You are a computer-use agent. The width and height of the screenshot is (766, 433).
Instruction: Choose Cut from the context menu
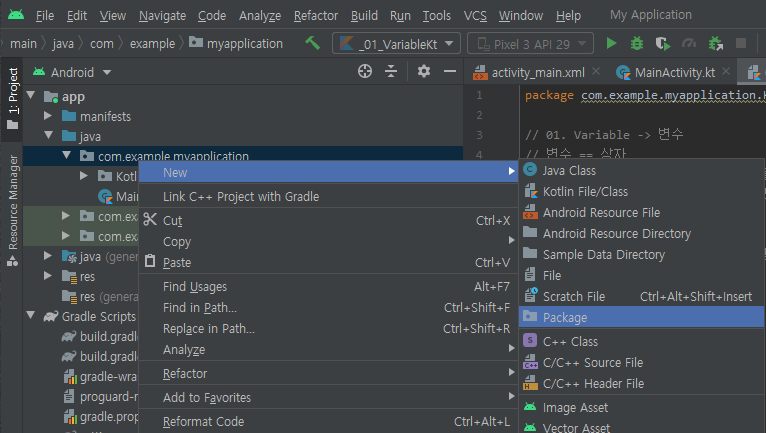328,220
